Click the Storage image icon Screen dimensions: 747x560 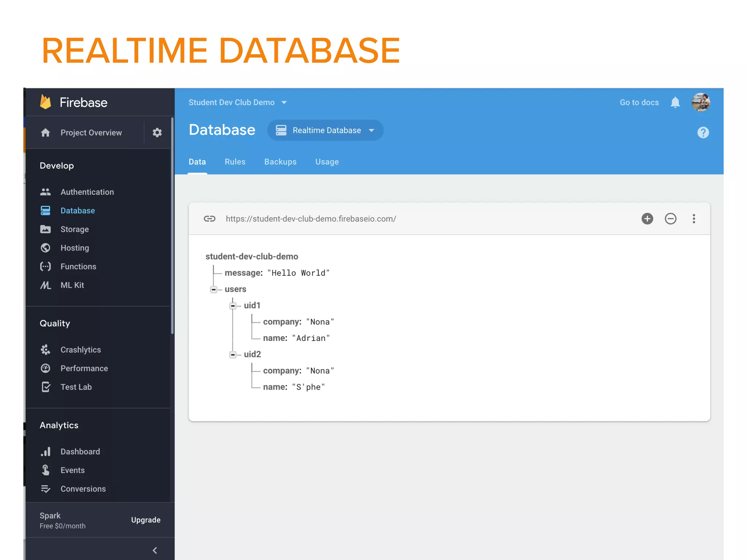[x=45, y=229]
